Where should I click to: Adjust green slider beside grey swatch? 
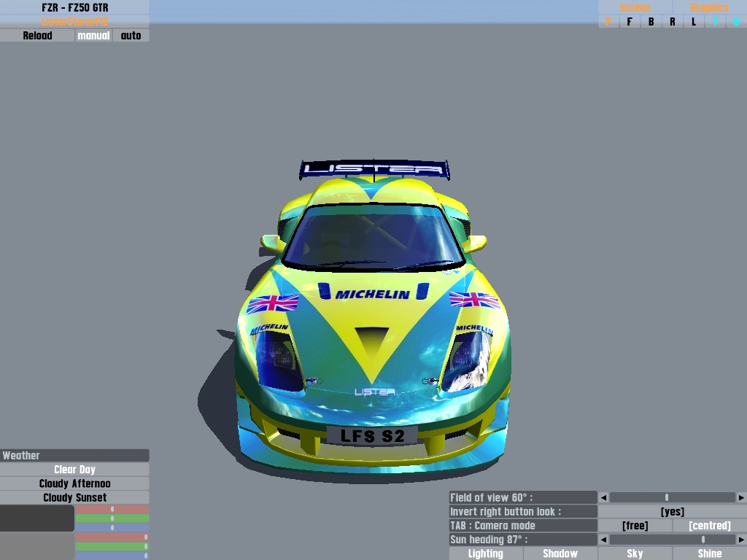(112, 546)
